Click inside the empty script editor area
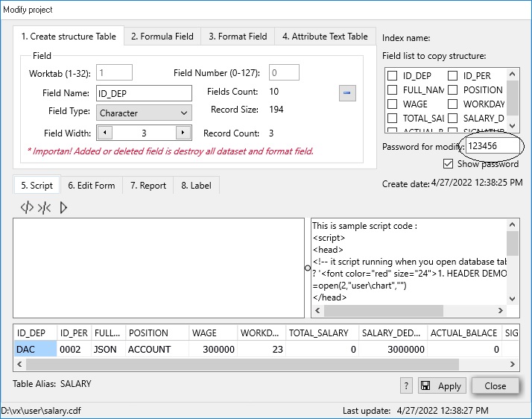This screenshot has width=532, height=419. coord(159,268)
